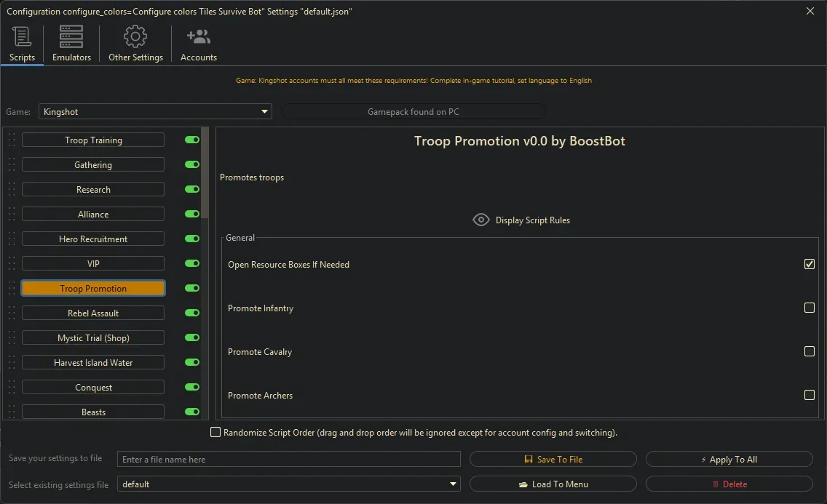Viewport: 827px width, 504px height.
Task: Uncheck Open Resource Boxes If Needed
Action: click(809, 265)
